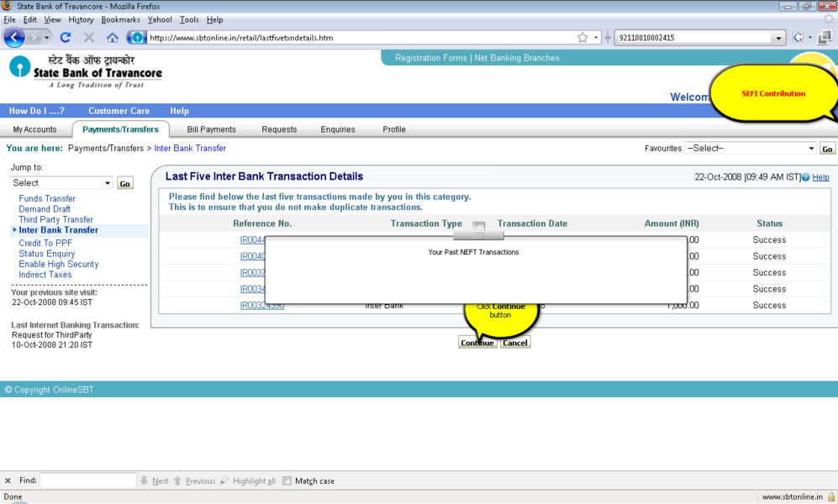Bookmark this page using the star icon
Viewport: 838px width, 504px height.
pyautogui.click(x=582, y=38)
